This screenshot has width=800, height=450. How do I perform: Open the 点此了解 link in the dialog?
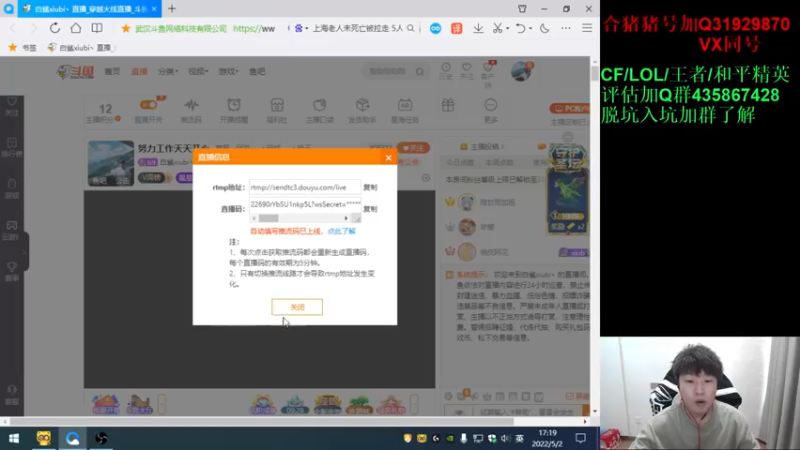pyautogui.click(x=341, y=231)
